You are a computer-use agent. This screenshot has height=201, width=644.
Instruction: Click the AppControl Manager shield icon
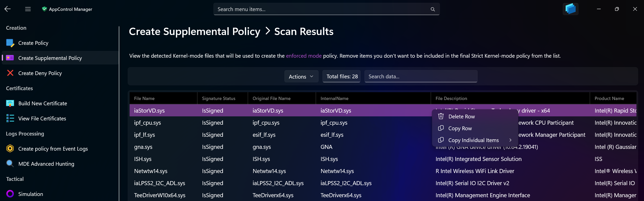(x=45, y=9)
